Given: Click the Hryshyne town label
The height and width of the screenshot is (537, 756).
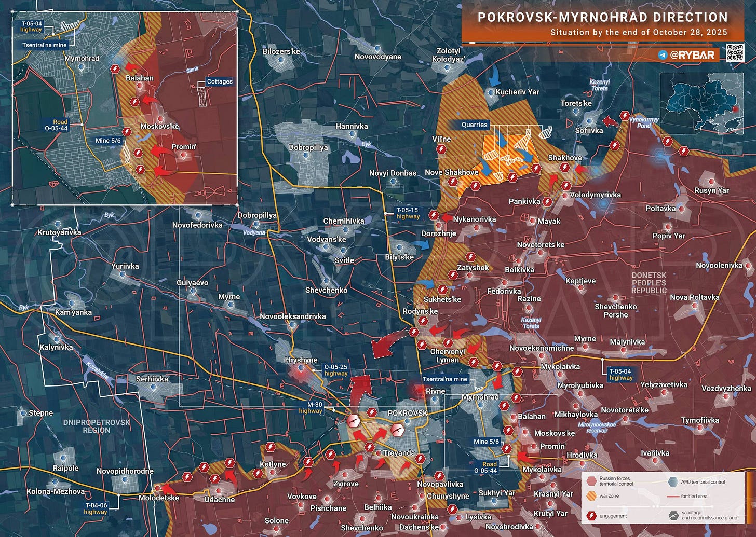Looking at the screenshot, I should (301, 360).
